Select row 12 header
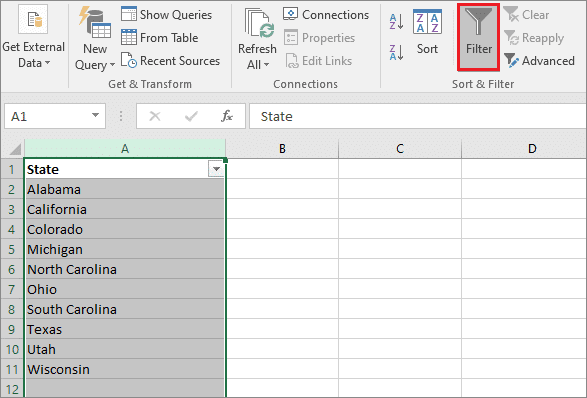587x398 pixels. click(12, 389)
